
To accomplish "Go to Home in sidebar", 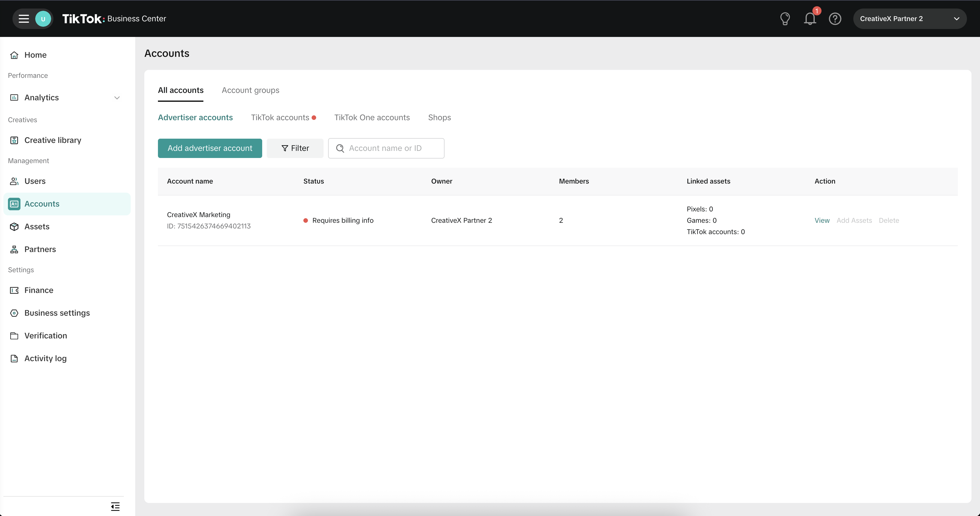I will [x=67, y=55].
